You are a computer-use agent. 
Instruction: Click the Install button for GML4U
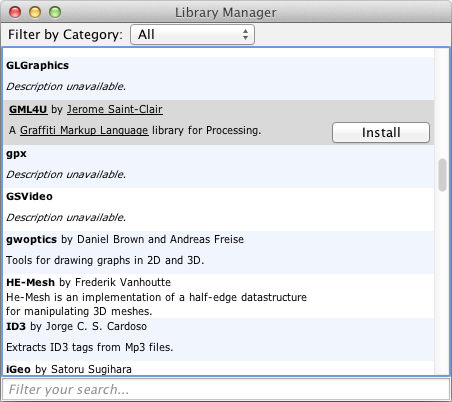381,132
